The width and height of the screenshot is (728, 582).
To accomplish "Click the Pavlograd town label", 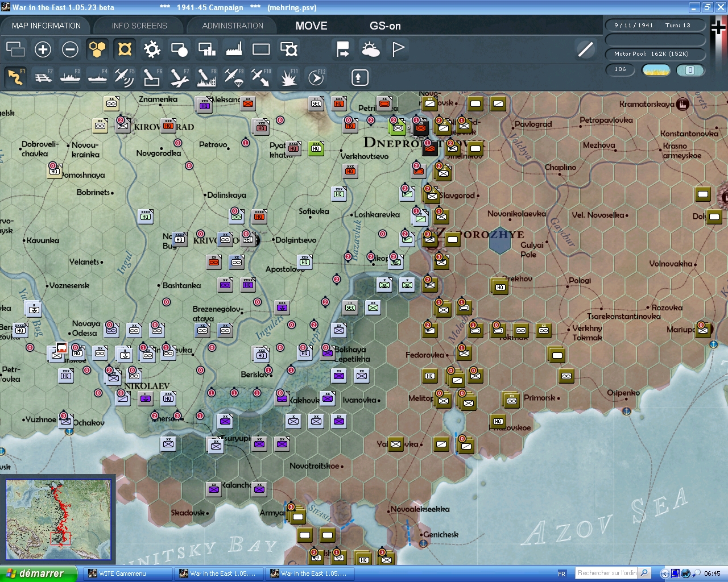I will 533,124.
